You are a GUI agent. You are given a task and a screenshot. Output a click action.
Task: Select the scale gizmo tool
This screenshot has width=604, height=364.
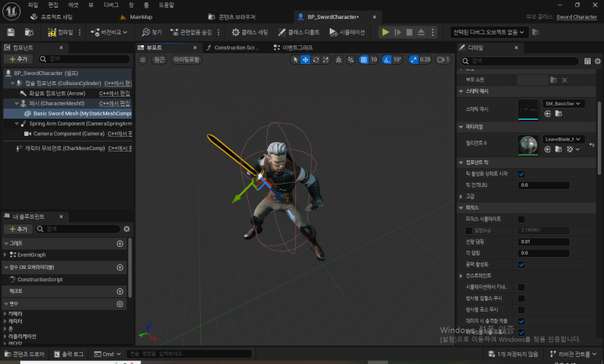(326, 59)
